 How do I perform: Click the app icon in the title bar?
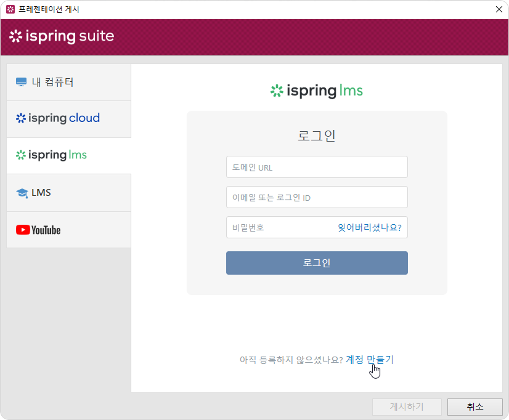point(10,9)
